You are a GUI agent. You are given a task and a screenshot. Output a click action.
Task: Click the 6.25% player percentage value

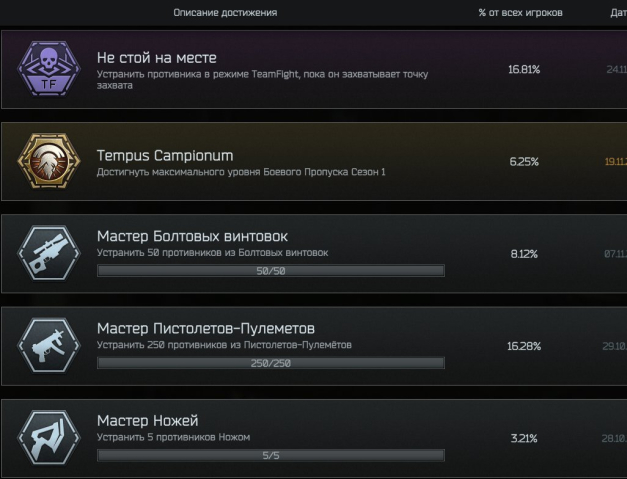coord(524,162)
